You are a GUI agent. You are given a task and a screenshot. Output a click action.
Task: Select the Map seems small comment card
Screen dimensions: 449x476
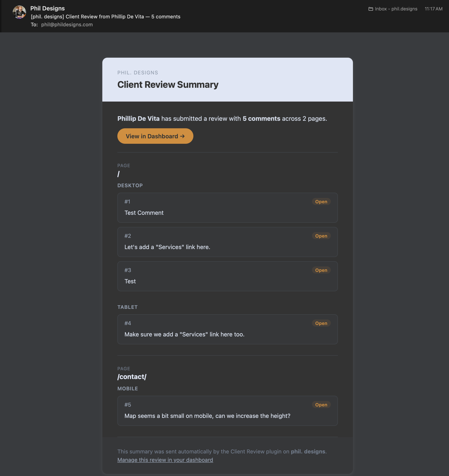pos(227,411)
